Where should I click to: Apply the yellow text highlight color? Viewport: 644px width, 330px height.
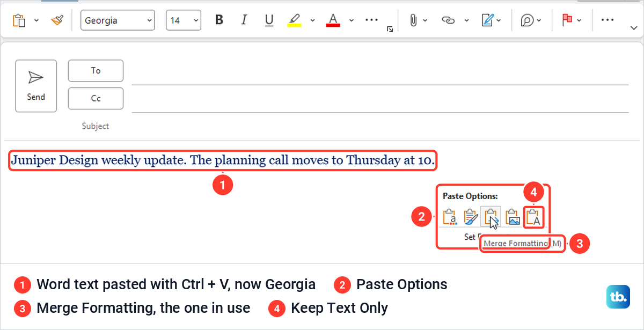[295, 20]
